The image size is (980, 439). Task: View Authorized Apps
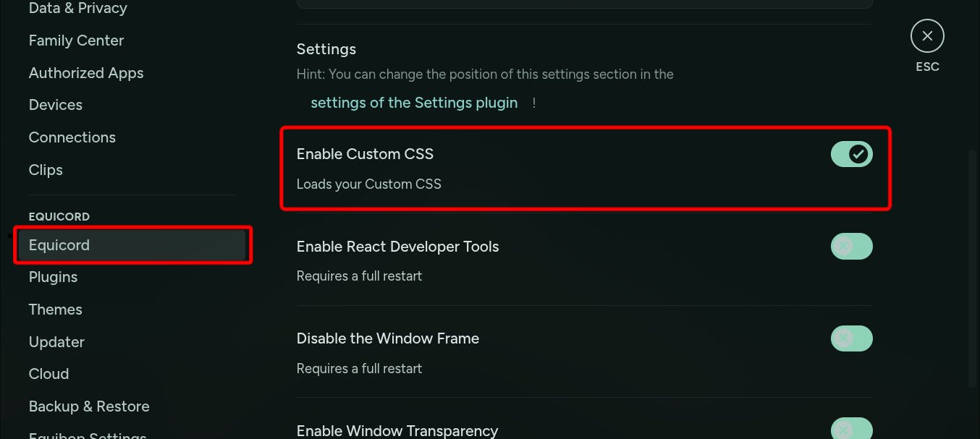pyautogui.click(x=85, y=72)
